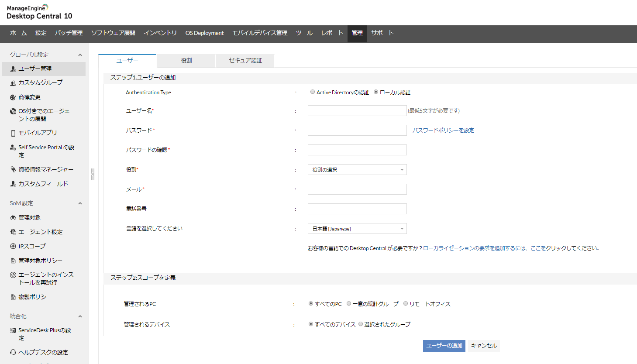The image size is (637, 364).
Task: Click the 資格情報マネージャー key icon
Action: (13, 169)
